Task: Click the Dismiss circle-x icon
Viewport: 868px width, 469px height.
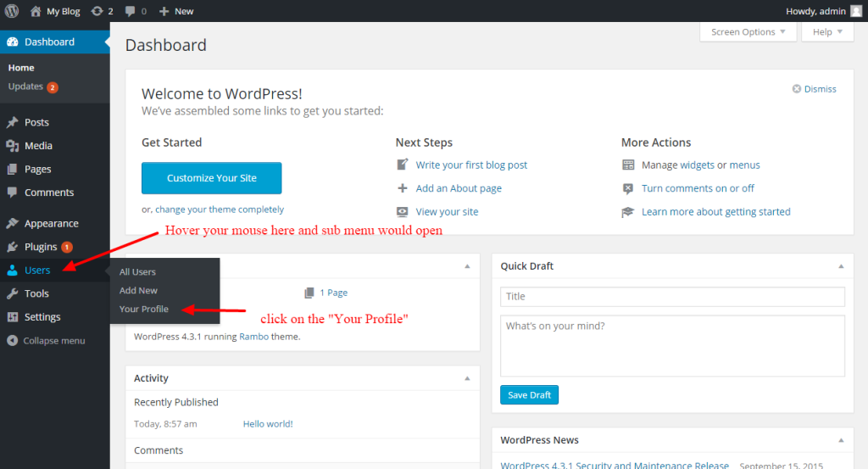Action: point(797,88)
